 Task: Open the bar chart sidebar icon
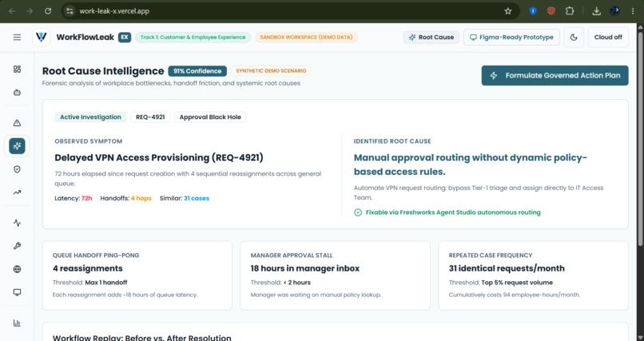(x=17, y=323)
